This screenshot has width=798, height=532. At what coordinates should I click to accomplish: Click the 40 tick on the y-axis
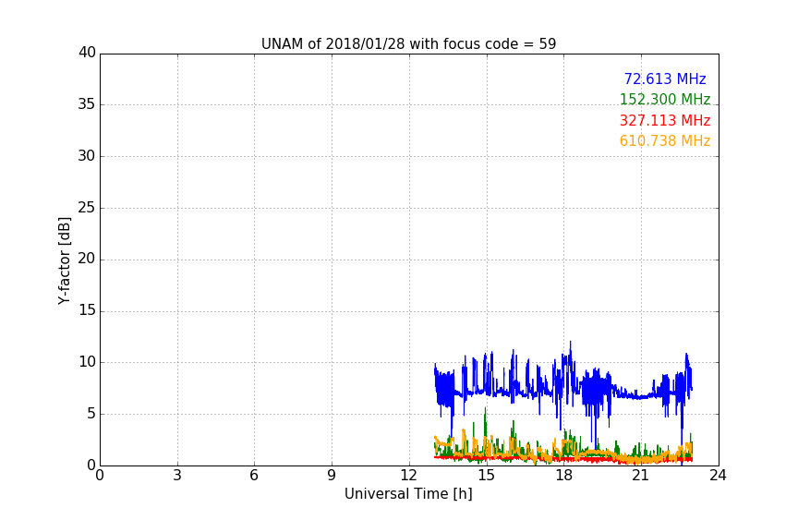pos(87,53)
